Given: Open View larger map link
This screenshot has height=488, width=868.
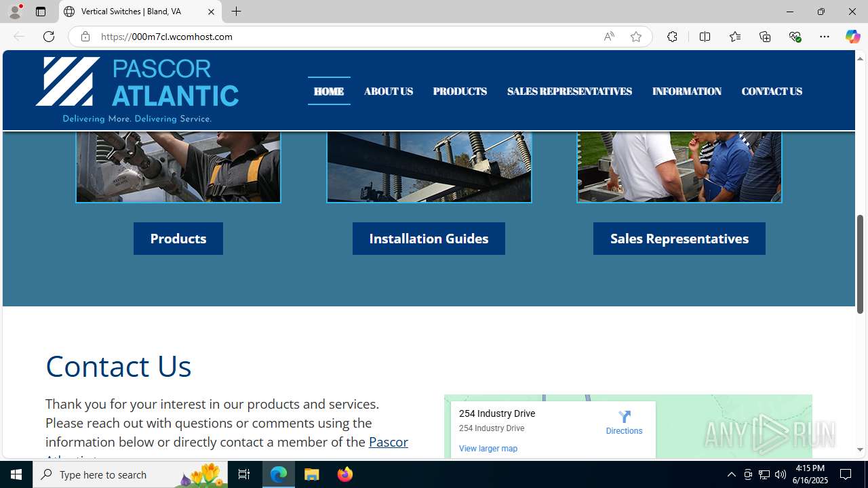Looking at the screenshot, I should pyautogui.click(x=488, y=449).
